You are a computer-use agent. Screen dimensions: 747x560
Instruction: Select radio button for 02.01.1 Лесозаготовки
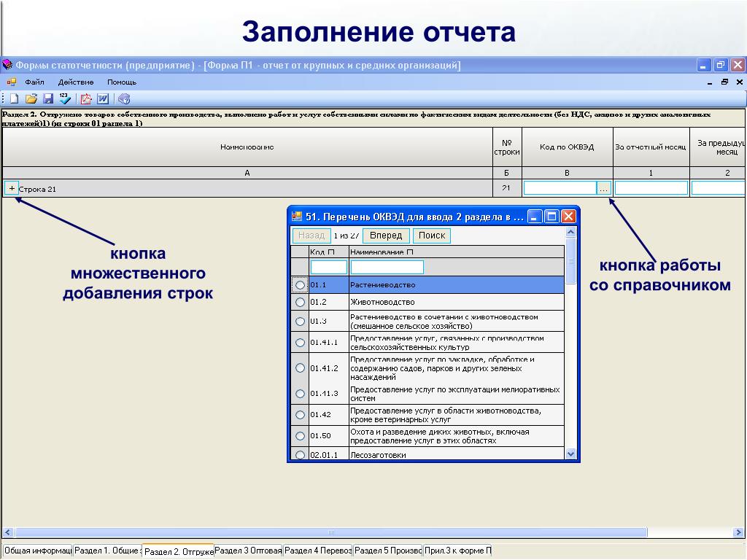coord(300,455)
